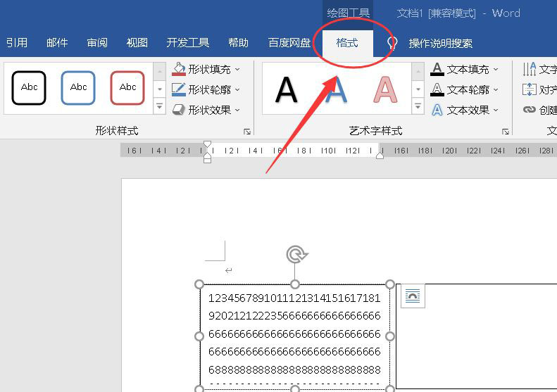Image resolution: width=557 pixels, height=392 pixels.
Task: Click the 形状填充 paint bucket icon
Action: 179,69
